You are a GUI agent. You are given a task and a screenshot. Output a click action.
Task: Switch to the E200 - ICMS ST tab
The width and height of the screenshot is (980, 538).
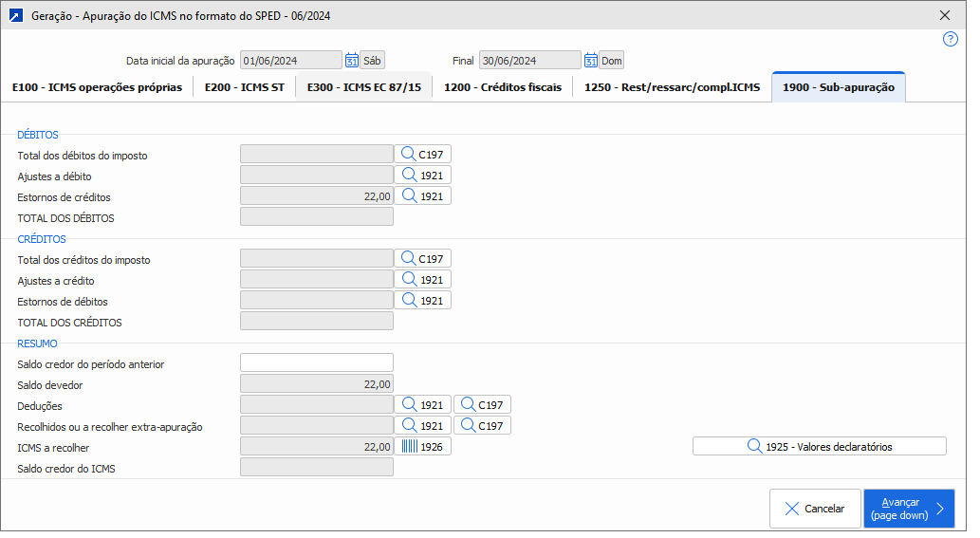244,87
